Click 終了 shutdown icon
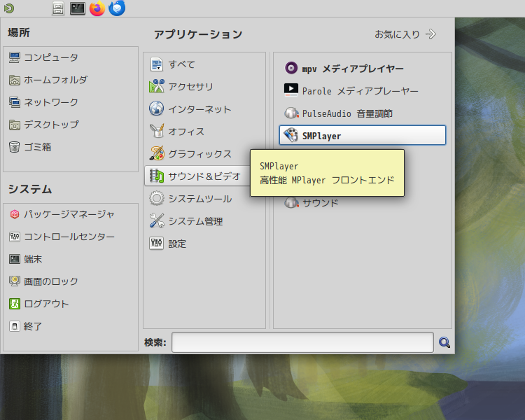 click(15, 326)
